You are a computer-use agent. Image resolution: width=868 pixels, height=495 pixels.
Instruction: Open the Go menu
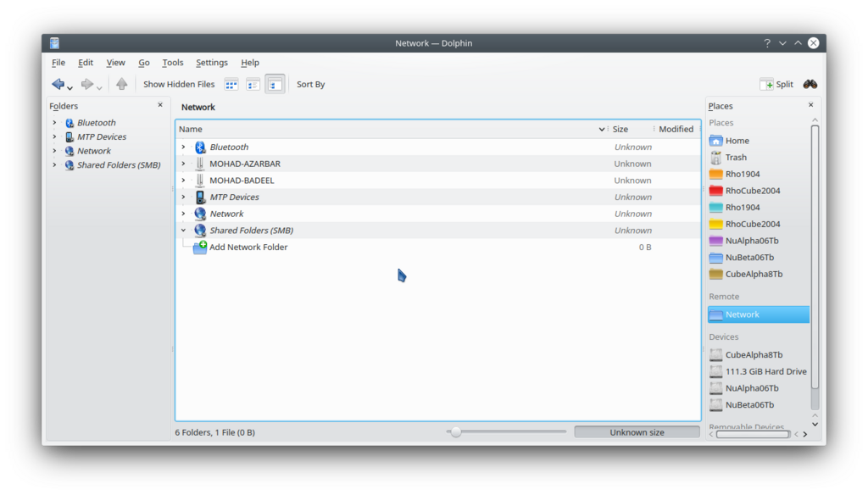(144, 63)
